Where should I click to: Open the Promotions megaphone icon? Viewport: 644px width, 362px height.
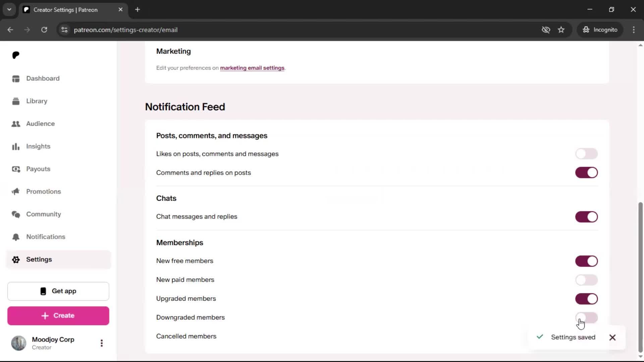(x=16, y=192)
